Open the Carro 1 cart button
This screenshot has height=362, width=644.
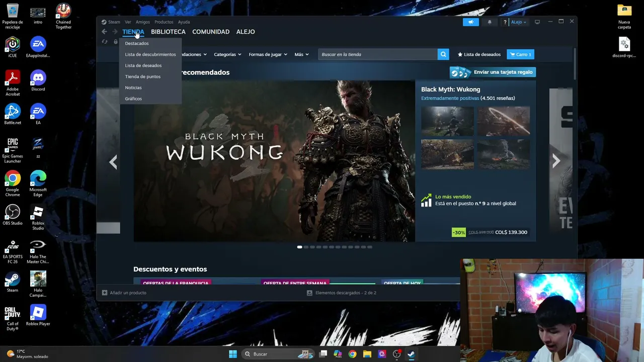pos(520,54)
